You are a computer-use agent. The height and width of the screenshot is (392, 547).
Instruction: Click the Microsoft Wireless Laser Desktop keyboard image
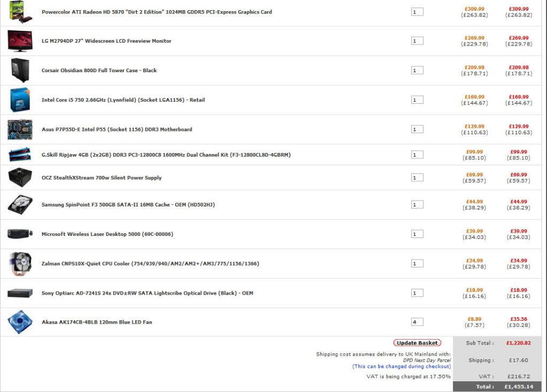20,234
